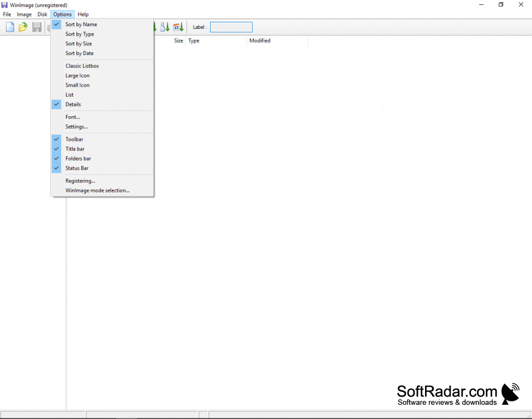The width and height of the screenshot is (532, 419).
Task: Open the Disk menu
Action: (43, 14)
